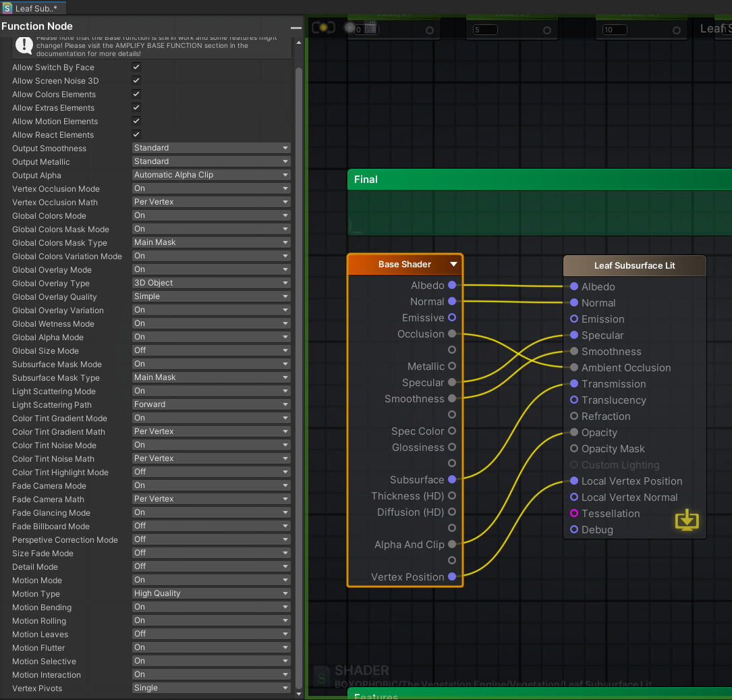Screen dimensions: 732x700
Task: Click the yellow compile shader icon on Leaf Subsurface Lit
Action: (687, 520)
